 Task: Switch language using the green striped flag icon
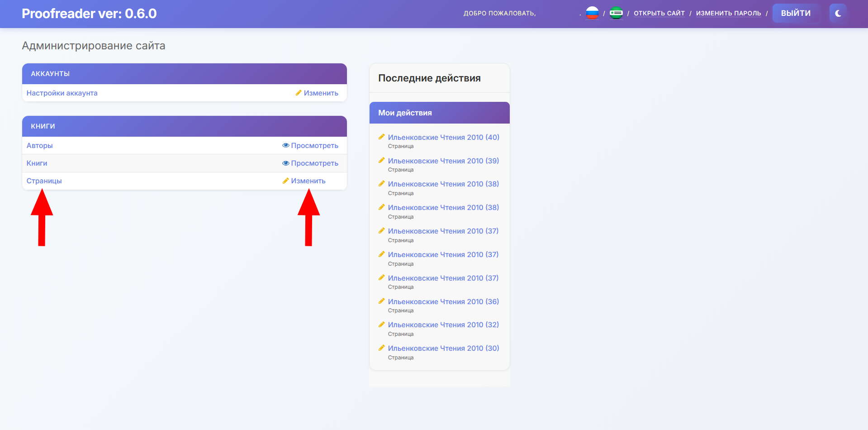(x=616, y=13)
